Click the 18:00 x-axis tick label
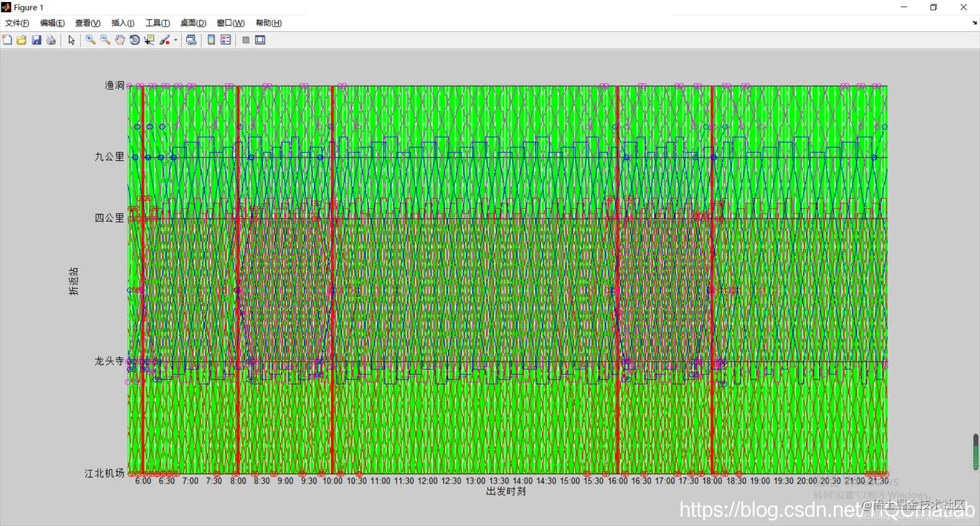Screen dimensions: 980x526 [x=712, y=481]
